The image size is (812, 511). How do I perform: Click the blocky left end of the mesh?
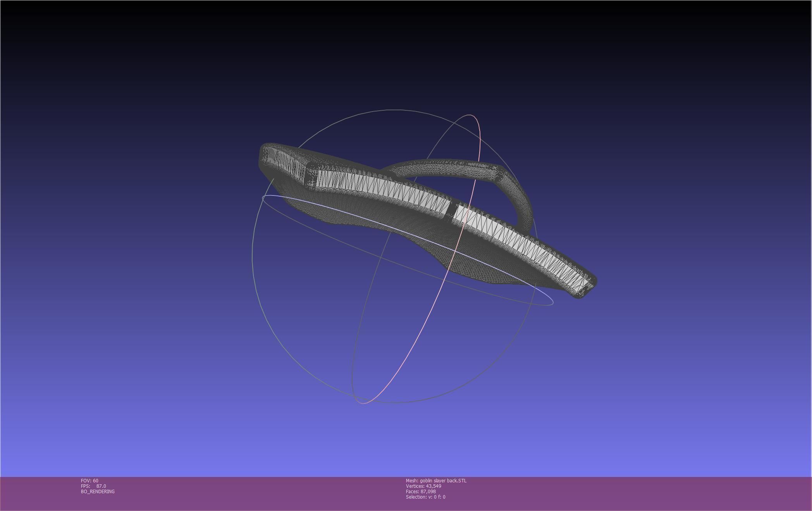[x=283, y=163]
